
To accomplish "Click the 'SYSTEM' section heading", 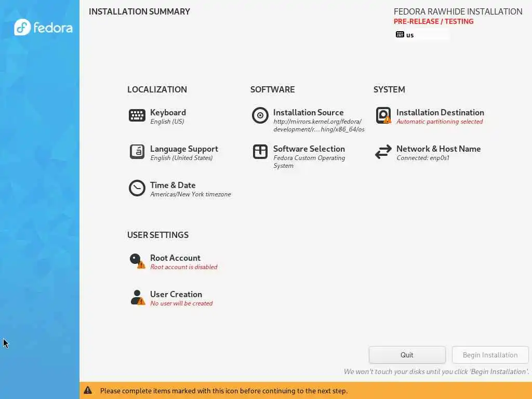I will point(389,89).
